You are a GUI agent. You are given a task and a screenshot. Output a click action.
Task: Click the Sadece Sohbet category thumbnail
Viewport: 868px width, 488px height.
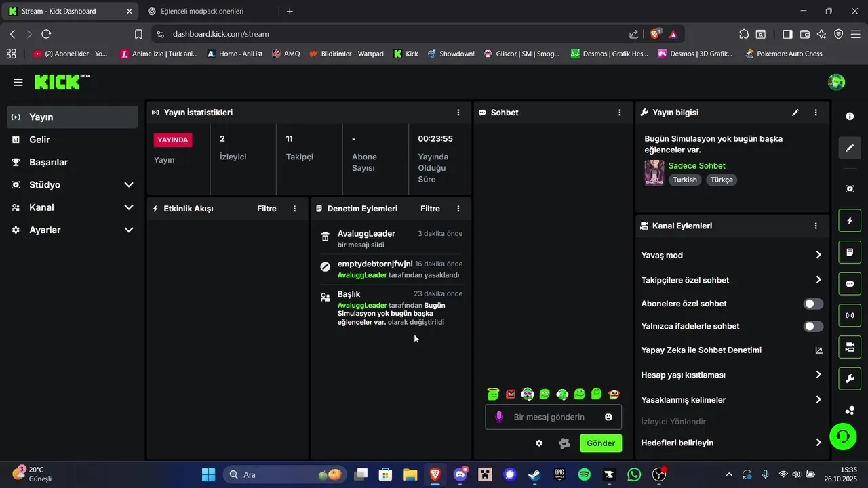pyautogui.click(x=654, y=173)
